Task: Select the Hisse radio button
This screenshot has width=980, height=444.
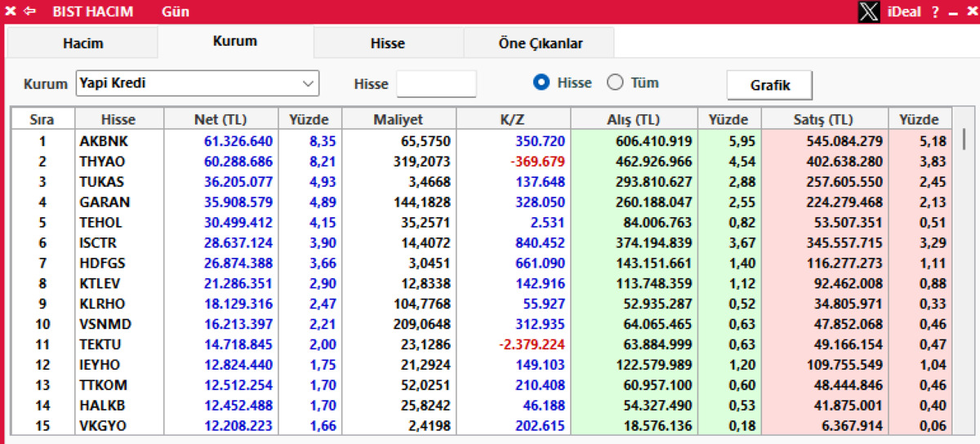Action: (x=541, y=82)
